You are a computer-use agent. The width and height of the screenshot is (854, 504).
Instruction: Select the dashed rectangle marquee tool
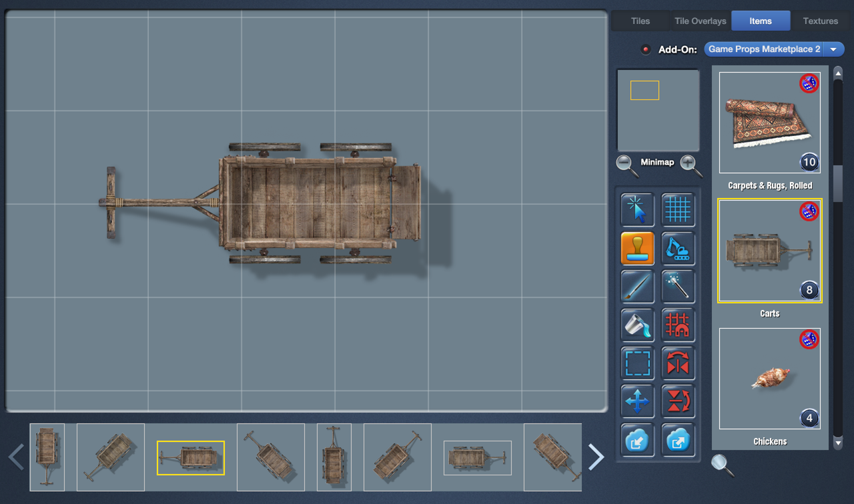click(637, 363)
